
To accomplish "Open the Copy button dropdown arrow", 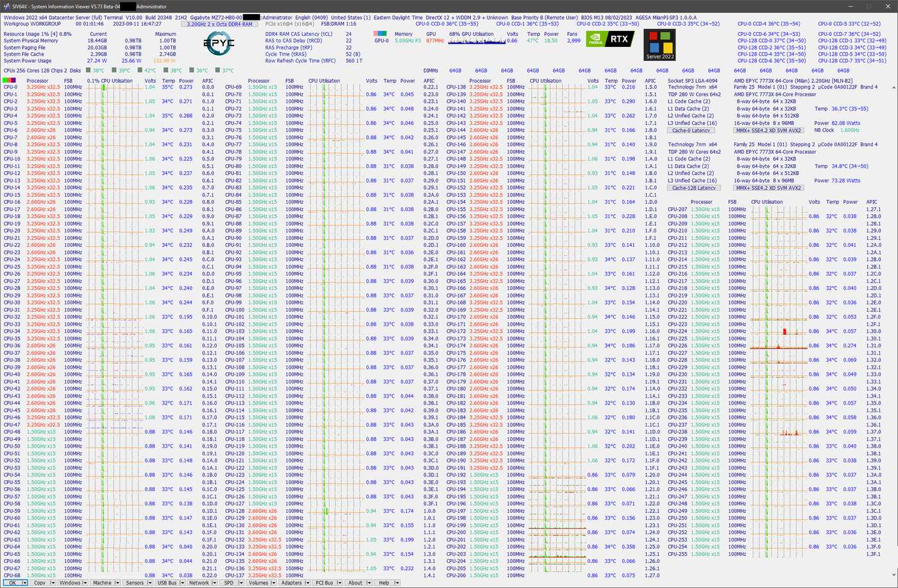I will 52,583.
